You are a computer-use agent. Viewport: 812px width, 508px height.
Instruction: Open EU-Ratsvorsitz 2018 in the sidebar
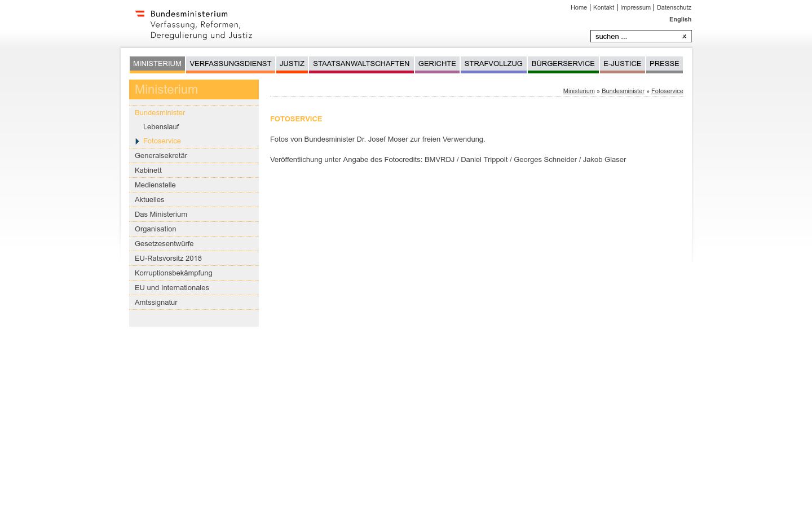point(194,259)
